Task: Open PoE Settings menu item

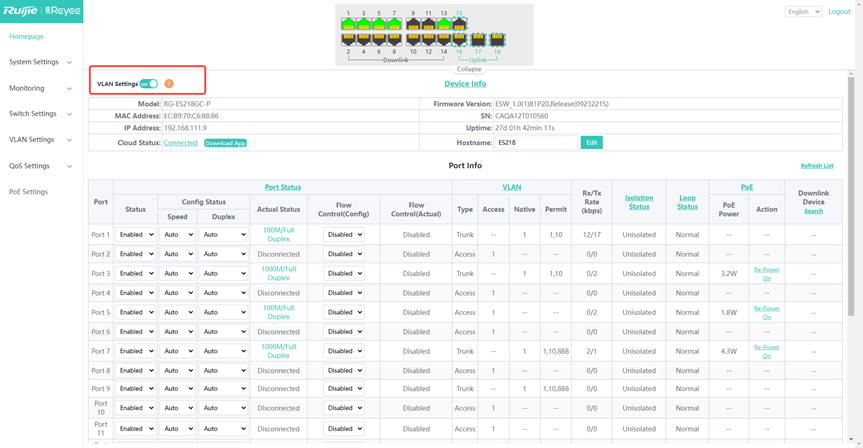Action: coord(28,192)
